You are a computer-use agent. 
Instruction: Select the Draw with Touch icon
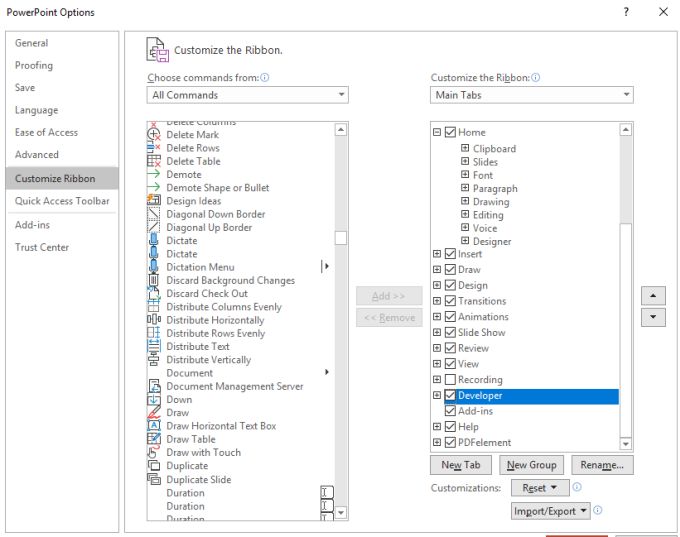coord(153,452)
